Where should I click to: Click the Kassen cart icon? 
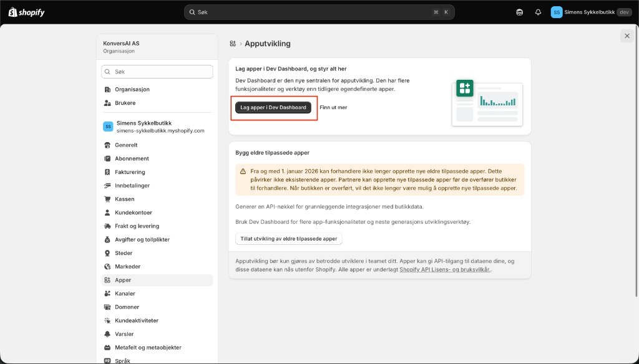point(107,199)
